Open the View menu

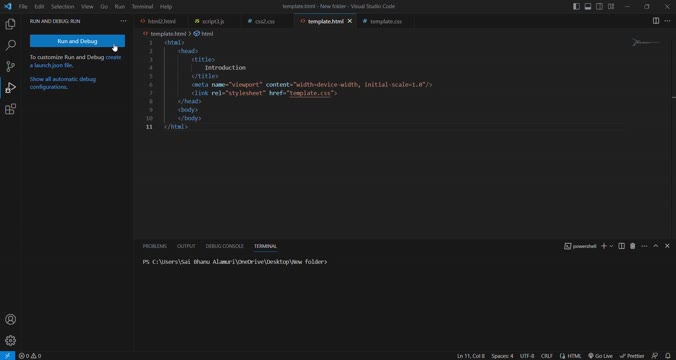[x=87, y=6]
